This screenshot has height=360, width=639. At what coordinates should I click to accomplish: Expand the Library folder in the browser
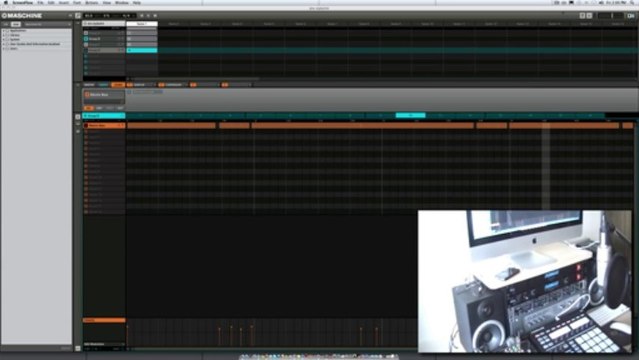pyautogui.click(x=4, y=35)
